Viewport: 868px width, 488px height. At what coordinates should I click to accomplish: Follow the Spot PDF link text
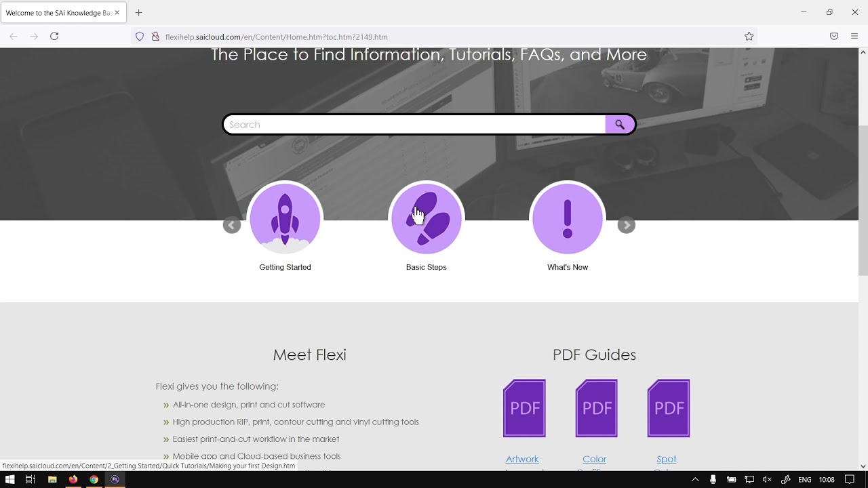pyautogui.click(x=667, y=459)
